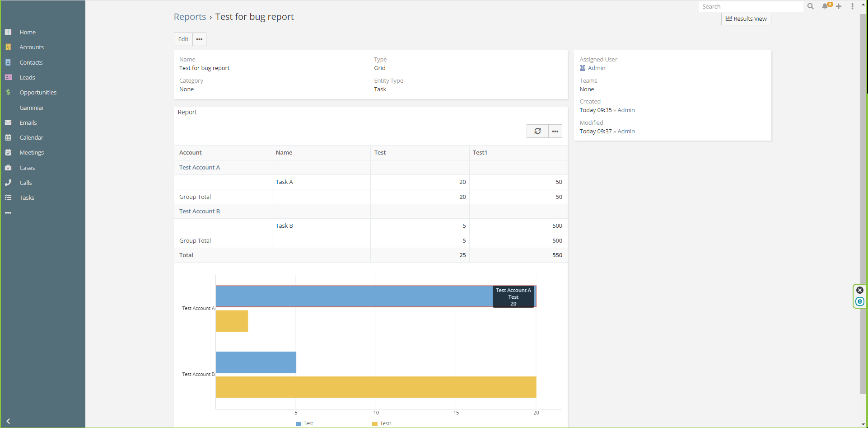Toggle Test series in chart legend
Screen dimensions: 868x428
pos(304,423)
